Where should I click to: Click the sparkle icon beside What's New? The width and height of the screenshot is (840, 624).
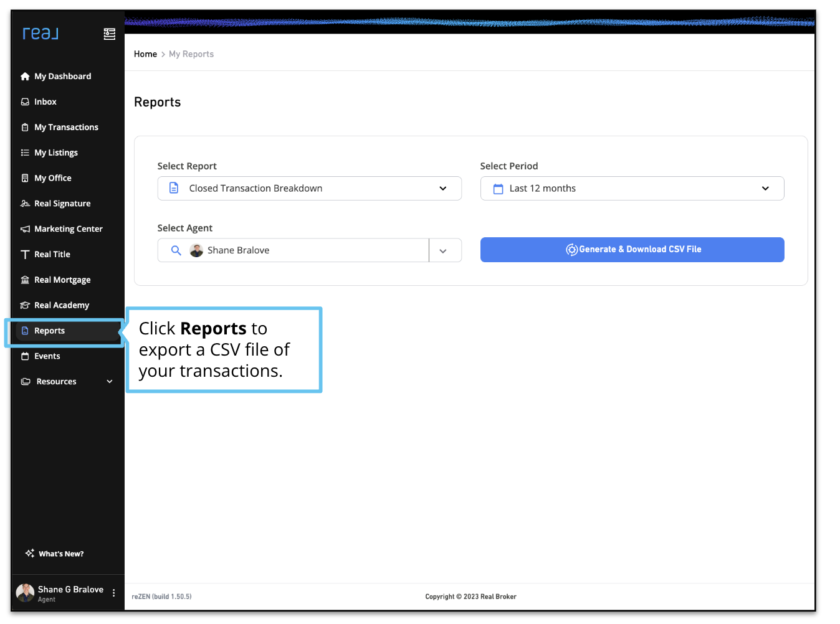coord(30,553)
